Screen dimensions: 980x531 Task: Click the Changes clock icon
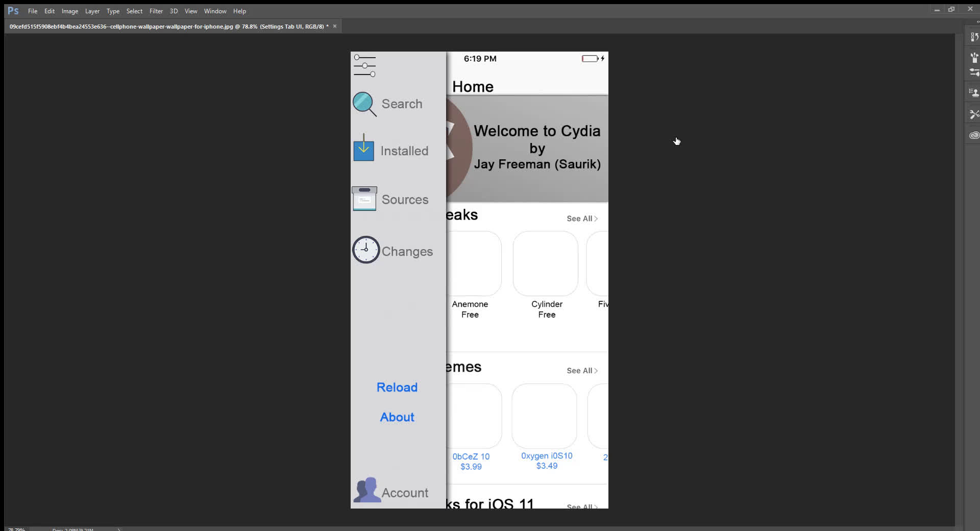(365, 250)
